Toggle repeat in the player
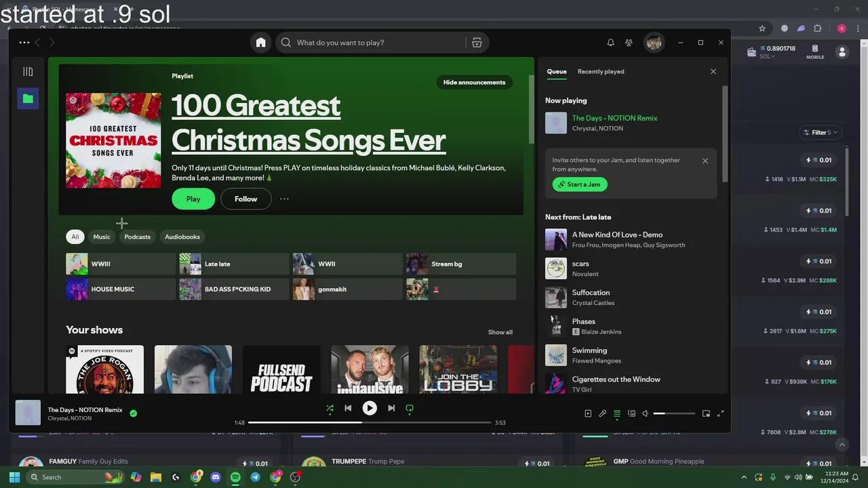Image resolution: width=868 pixels, height=488 pixels. [410, 408]
